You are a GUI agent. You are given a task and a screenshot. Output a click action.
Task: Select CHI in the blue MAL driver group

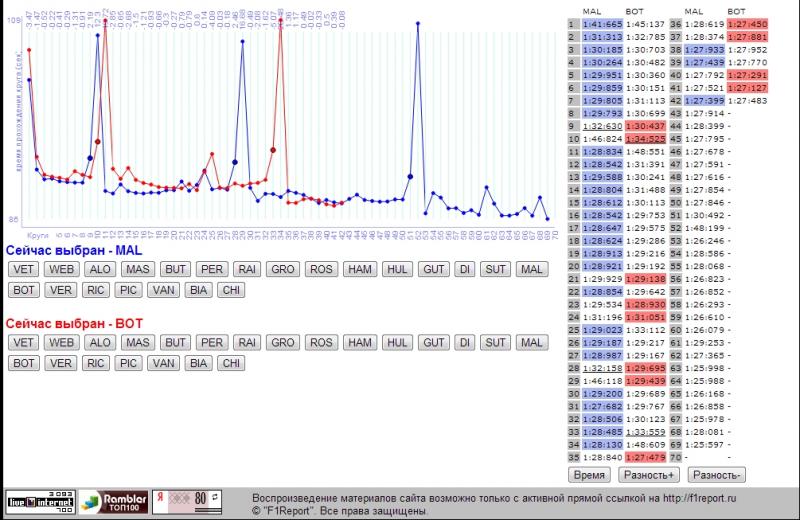pos(231,290)
